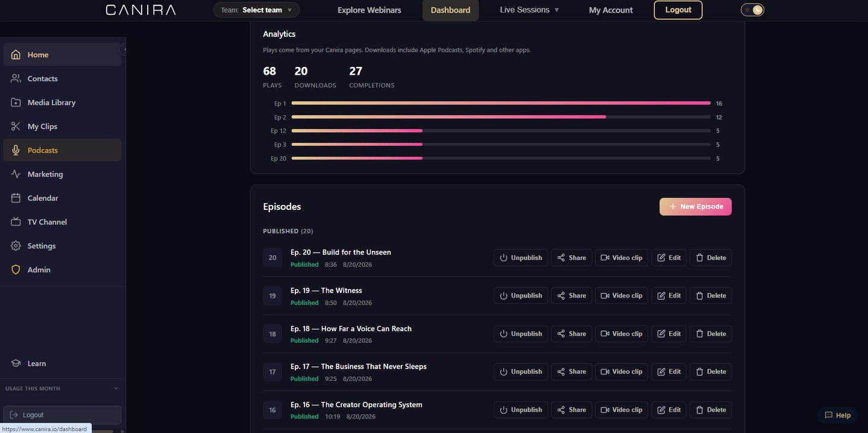Unpublish Ep. 20 Build for the Unseen
This screenshot has width=868, height=433.
(521, 258)
